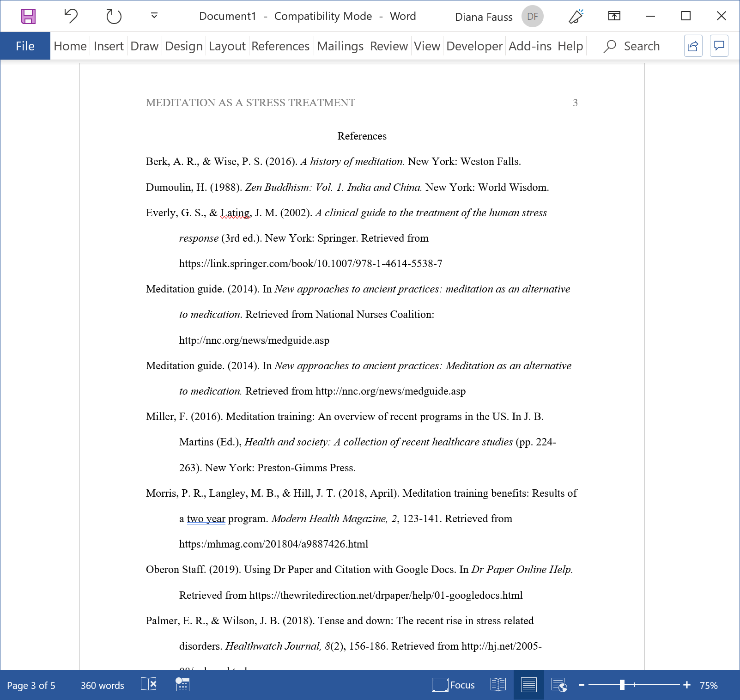Open the File menu

tap(25, 46)
